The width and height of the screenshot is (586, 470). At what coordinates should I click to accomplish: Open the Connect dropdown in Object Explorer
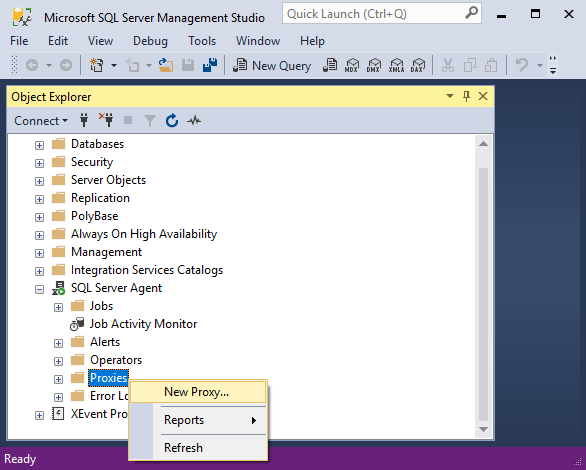[41, 121]
